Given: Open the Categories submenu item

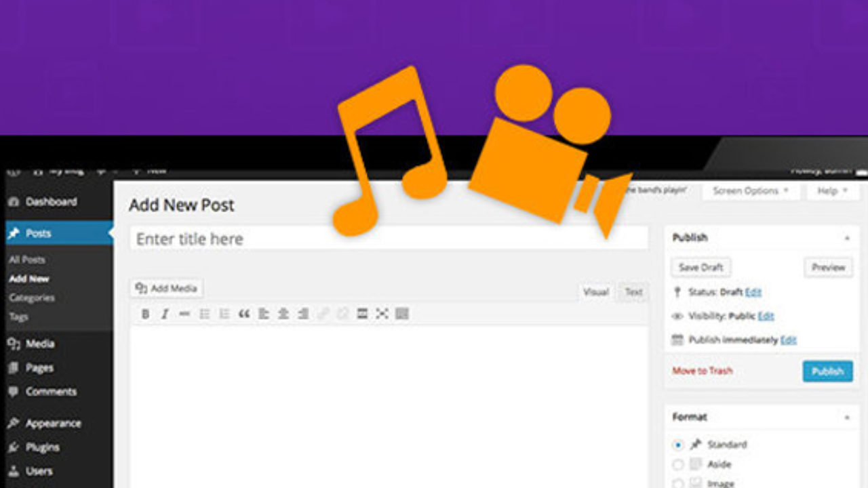Looking at the screenshot, I should 32,298.
